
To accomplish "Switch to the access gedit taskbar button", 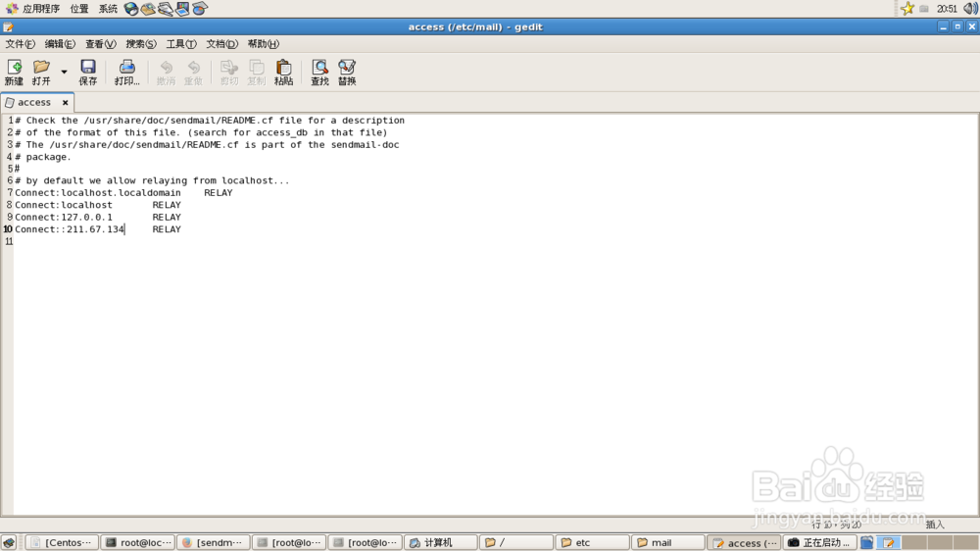I will [x=744, y=542].
